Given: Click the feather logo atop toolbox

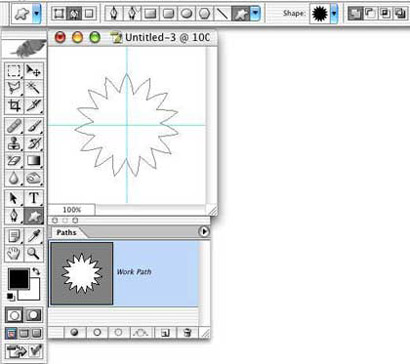Looking at the screenshot, I should (x=25, y=49).
